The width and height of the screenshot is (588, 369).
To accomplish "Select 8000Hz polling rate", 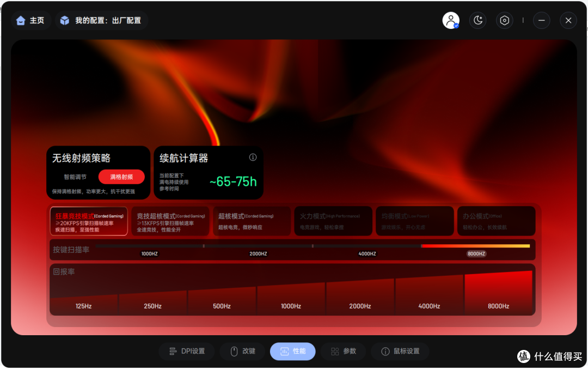I will click(x=498, y=293).
